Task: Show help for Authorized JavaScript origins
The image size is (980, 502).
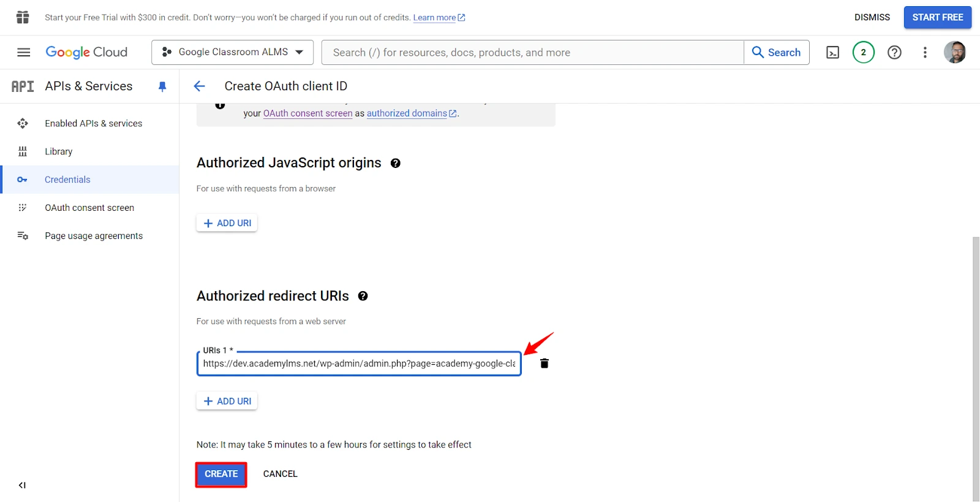Action: (396, 163)
